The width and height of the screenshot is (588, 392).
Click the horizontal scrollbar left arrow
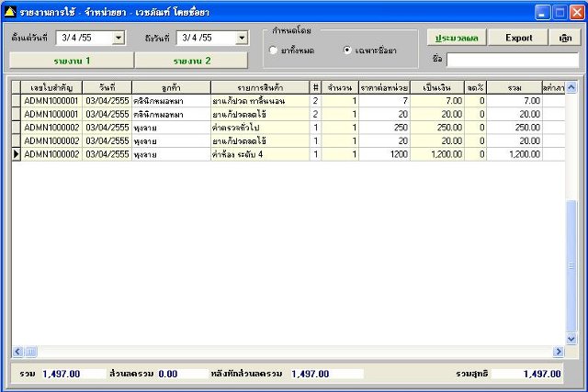pyautogui.click(x=17, y=352)
